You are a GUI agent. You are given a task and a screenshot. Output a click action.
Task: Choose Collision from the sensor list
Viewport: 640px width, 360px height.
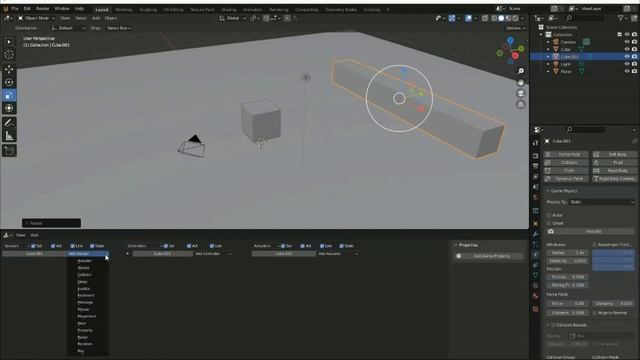pos(84,275)
